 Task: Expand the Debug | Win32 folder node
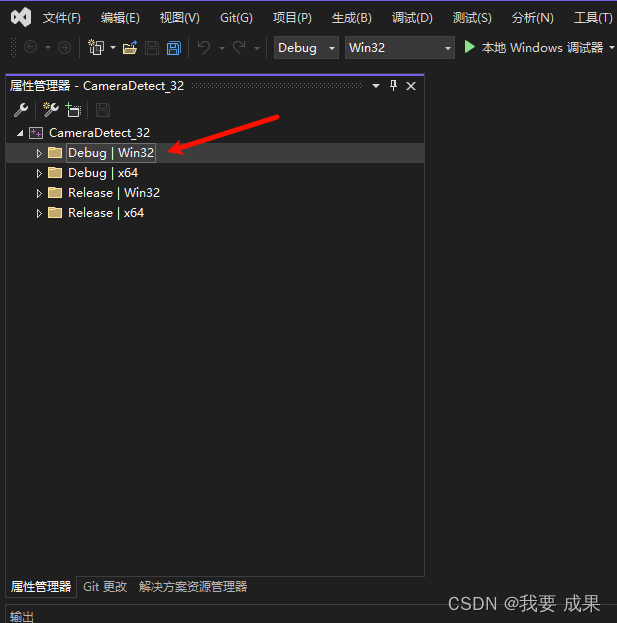[40, 153]
